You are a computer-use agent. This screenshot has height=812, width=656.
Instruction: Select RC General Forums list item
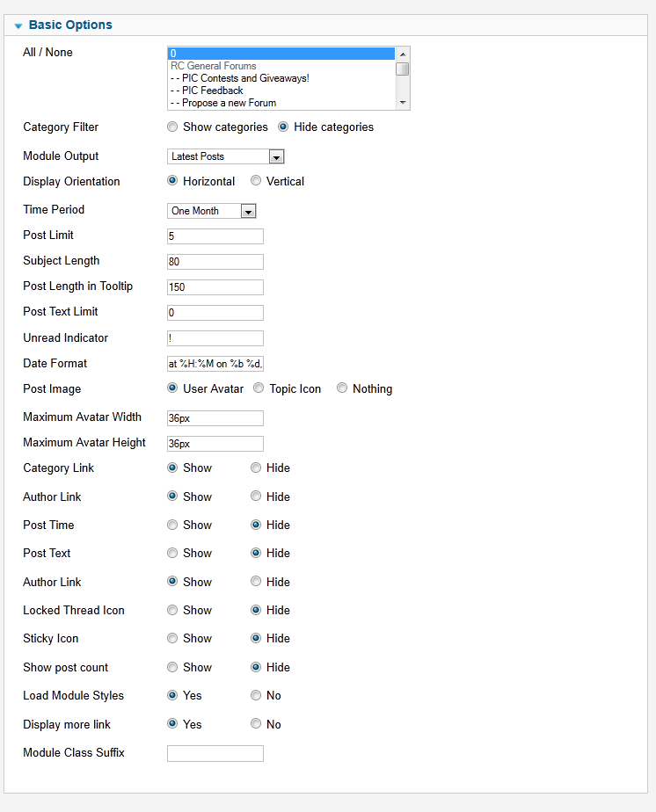214,66
